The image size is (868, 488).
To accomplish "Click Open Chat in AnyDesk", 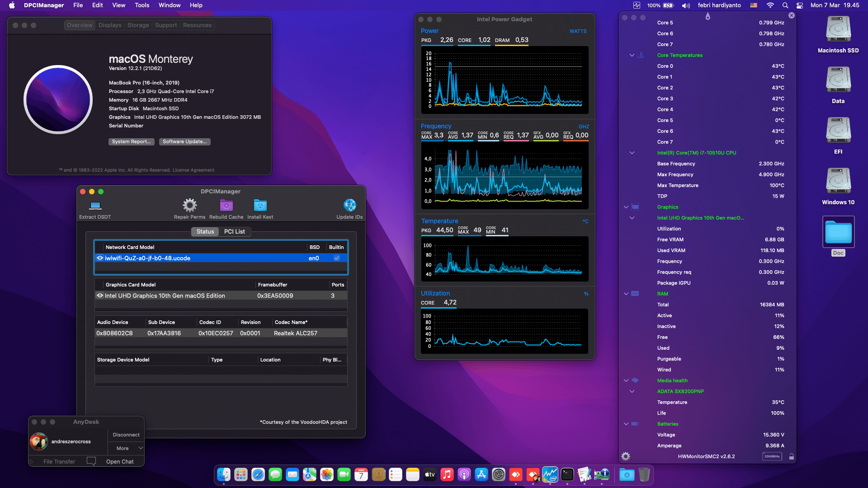I will pos(120,461).
